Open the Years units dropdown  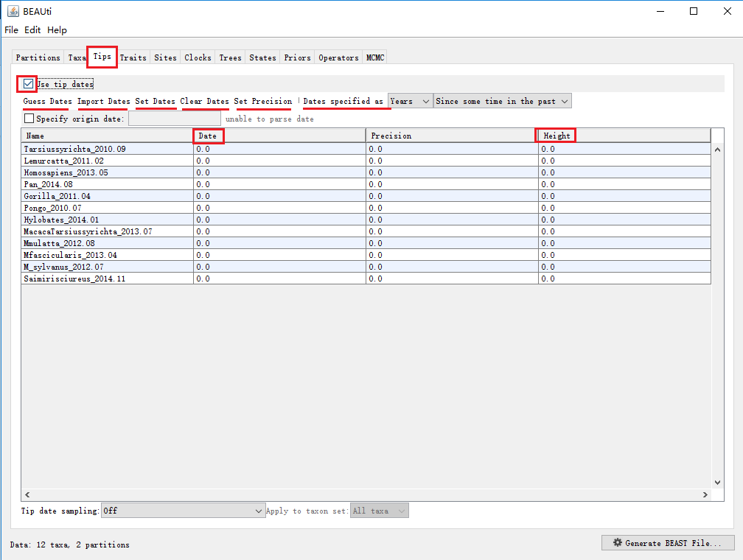click(x=410, y=101)
